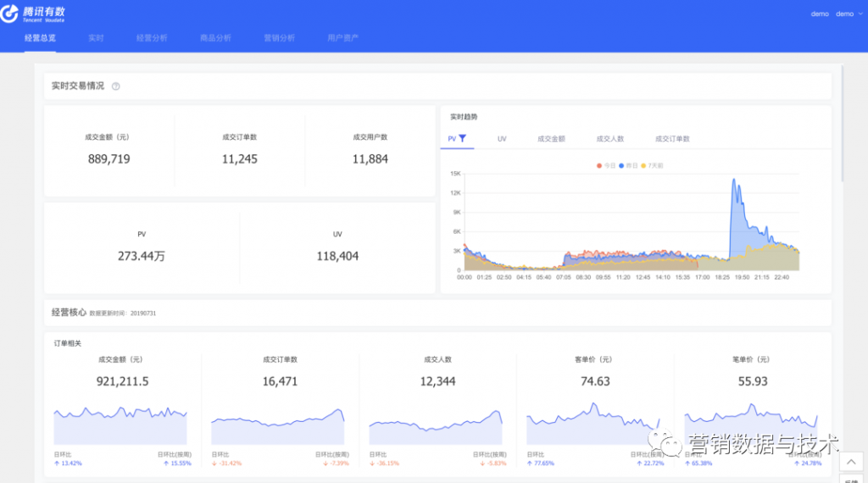This screenshot has width=868, height=483.
Task: Open the 经营分析 navigation menu
Action: click(x=152, y=38)
